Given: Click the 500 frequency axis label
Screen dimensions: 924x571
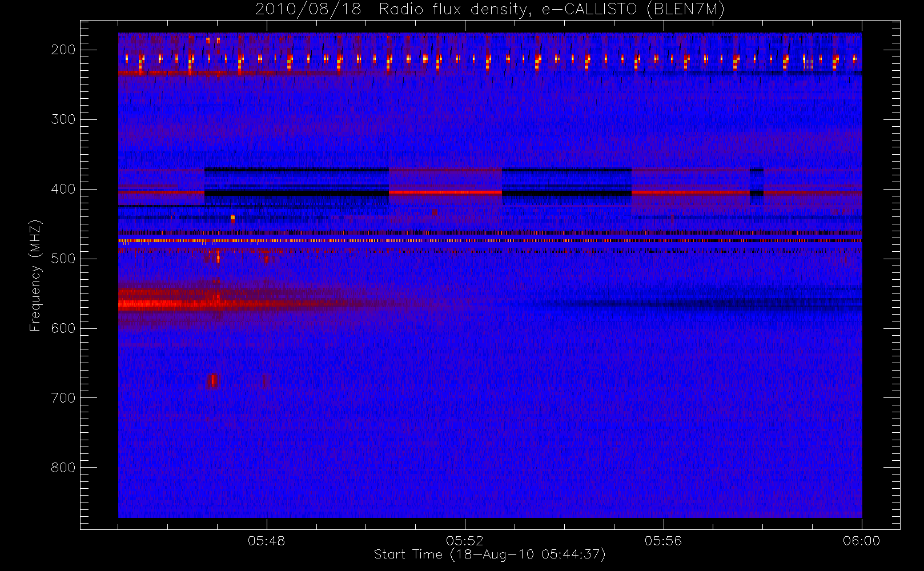Looking at the screenshot, I should click(63, 259).
